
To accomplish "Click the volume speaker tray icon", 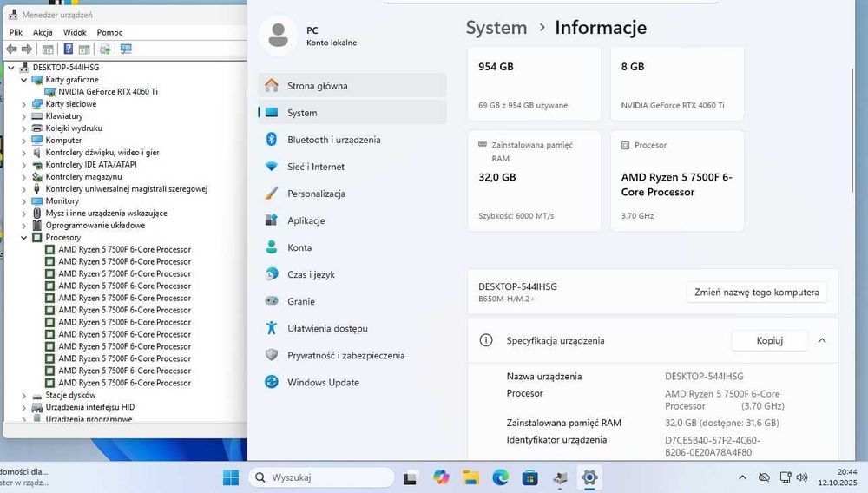I will point(801,477).
